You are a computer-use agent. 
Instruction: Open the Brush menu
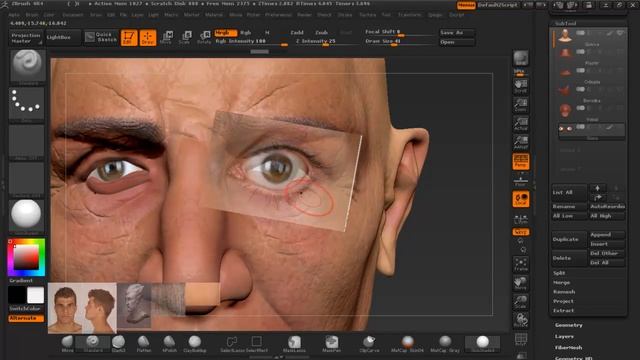[x=31, y=15]
